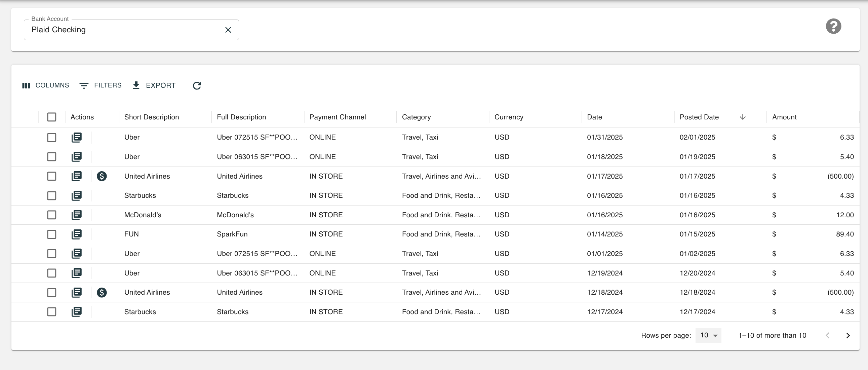Screen dimensions: 868x370
Task: Sort by the Date column header
Action: (x=594, y=117)
